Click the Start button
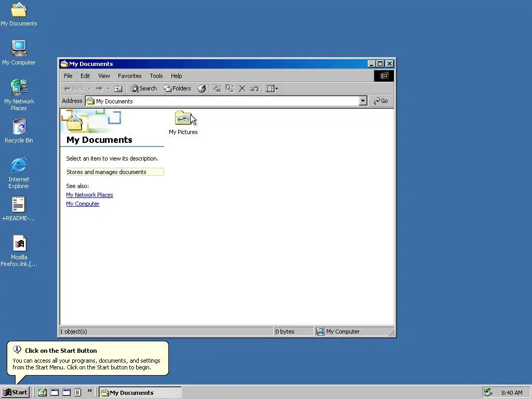This screenshot has height=399, width=532. [x=15, y=392]
